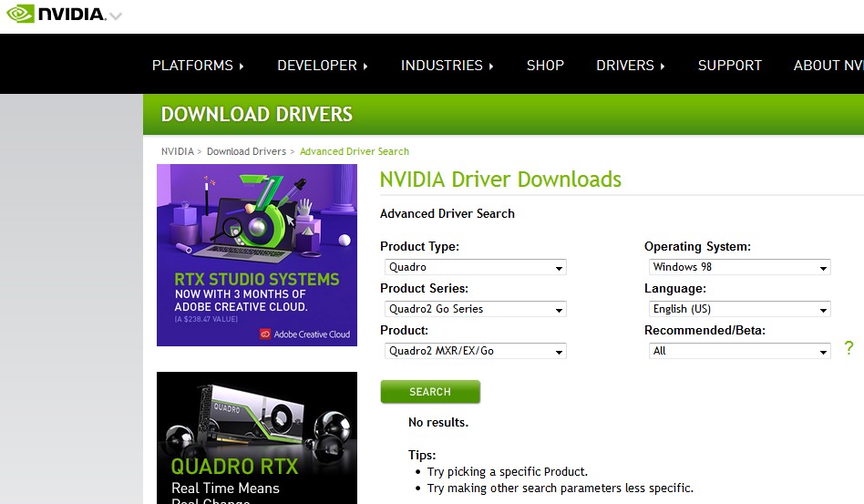Viewport: 864px width, 504px height.
Task: Click the Industries menu arrow icon
Action: coord(491,67)
